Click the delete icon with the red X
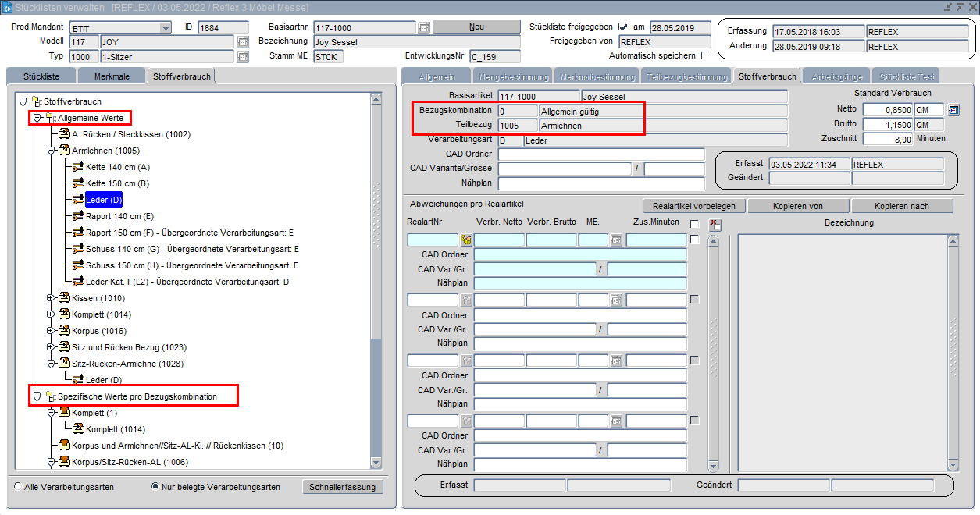 point(715,225)
